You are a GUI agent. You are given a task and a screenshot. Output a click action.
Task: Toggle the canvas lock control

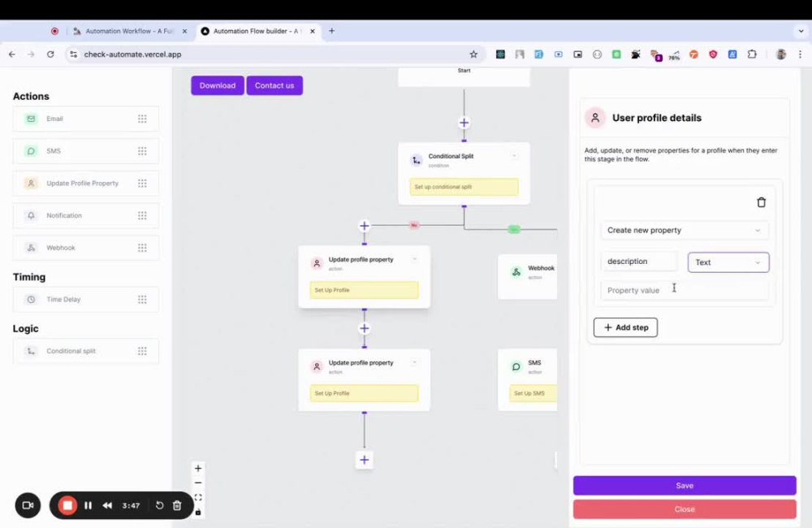[x=198, y=512]
